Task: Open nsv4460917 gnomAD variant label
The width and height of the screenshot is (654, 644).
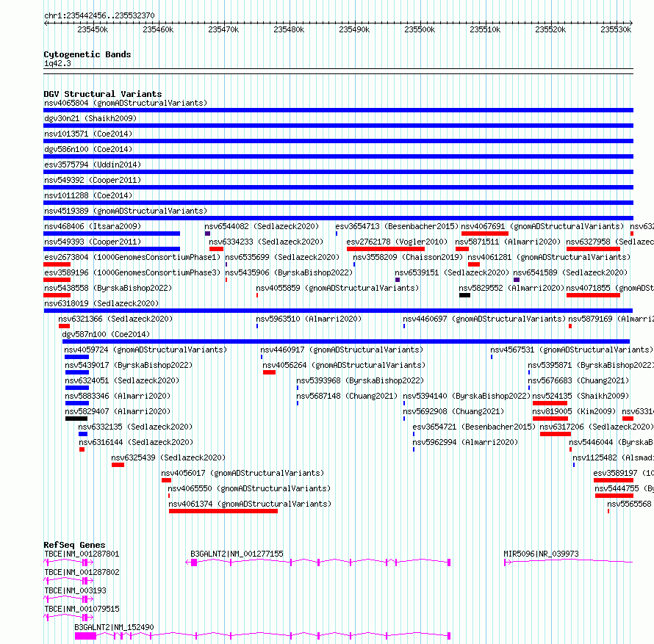Action: point(342,350)
